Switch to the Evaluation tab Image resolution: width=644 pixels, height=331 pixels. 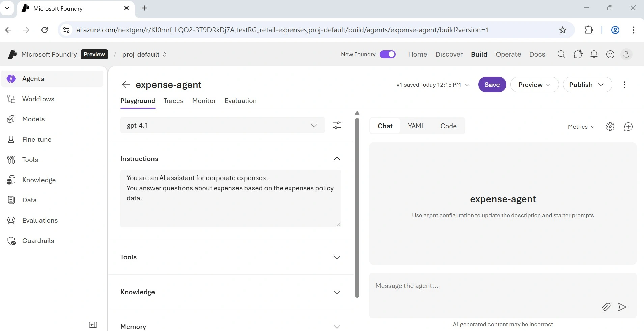241,101
